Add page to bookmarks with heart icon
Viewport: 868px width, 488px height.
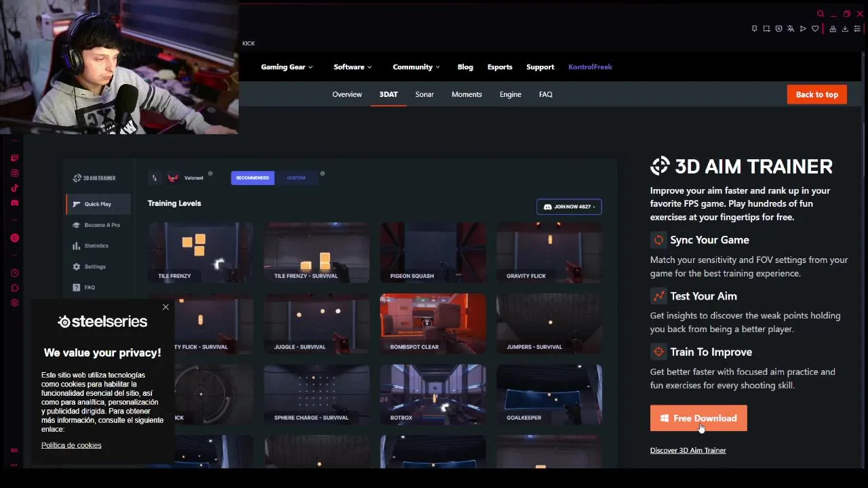815,28
